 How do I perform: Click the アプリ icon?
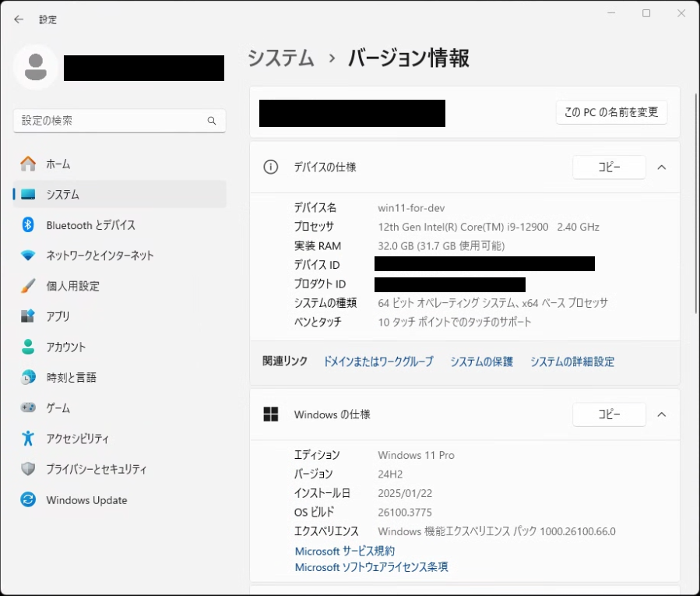coord(28,316)
